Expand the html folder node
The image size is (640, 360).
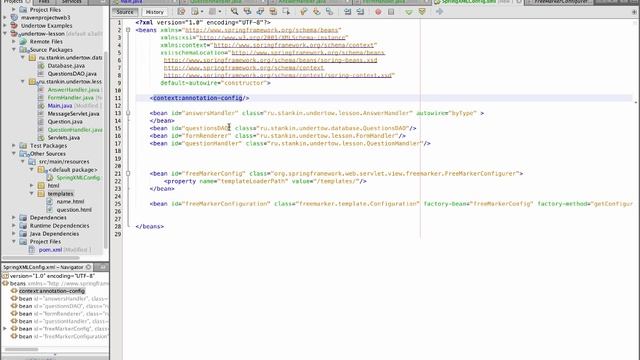32,185
